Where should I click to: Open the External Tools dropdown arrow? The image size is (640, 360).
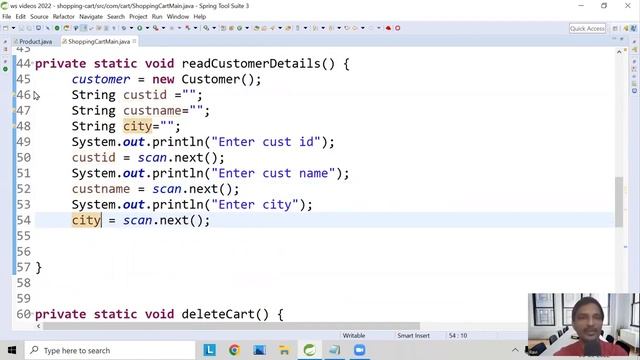coord(163,28)
